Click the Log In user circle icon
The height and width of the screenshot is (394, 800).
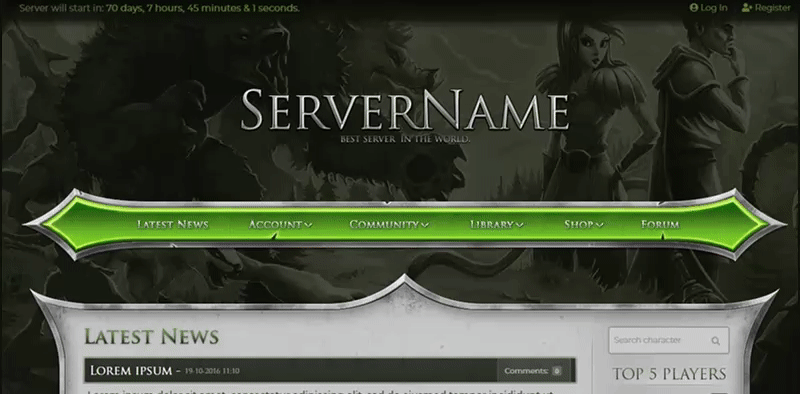point(694,8)
